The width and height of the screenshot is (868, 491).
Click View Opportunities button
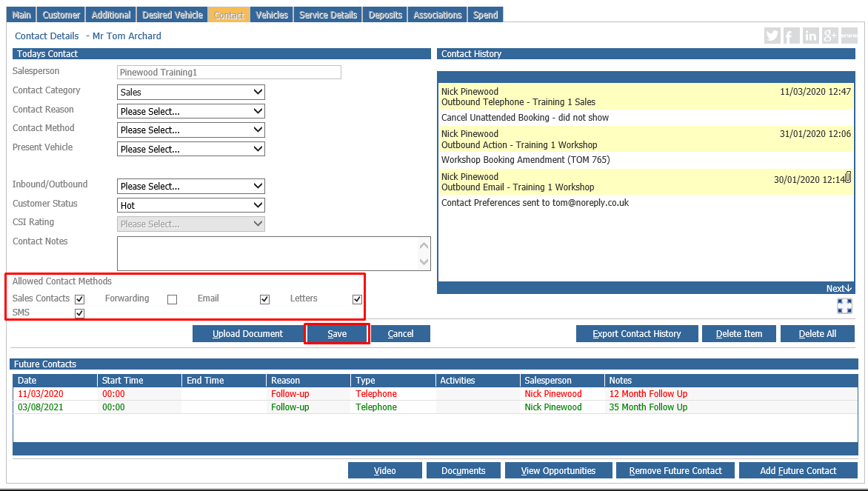point(558,470)
